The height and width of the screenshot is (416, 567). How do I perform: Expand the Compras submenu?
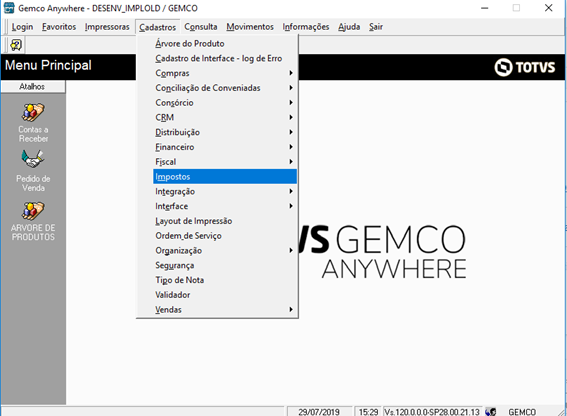click(225, 73)
